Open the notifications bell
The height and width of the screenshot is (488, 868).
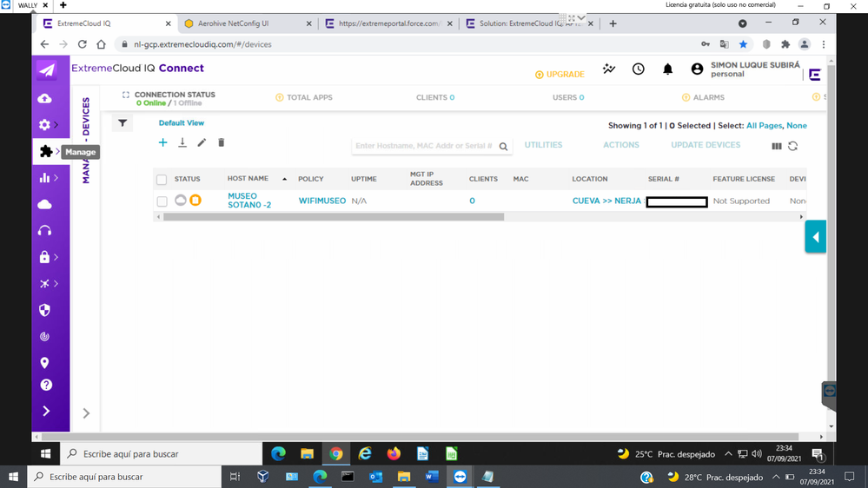tap(667, 69)
